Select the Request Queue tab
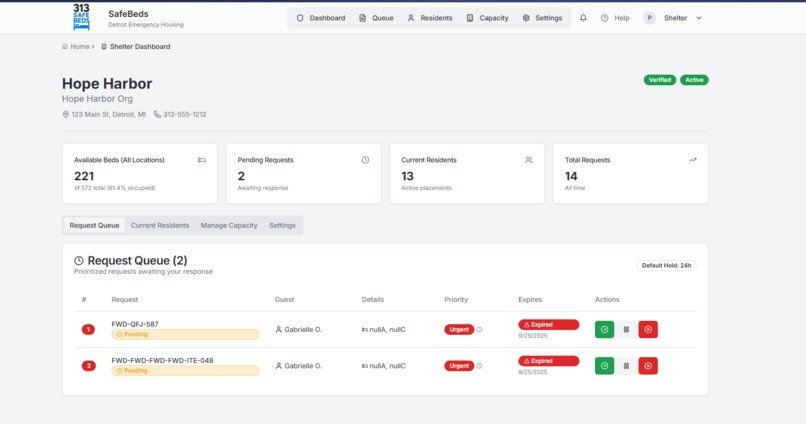Image resolution: width=806 pixels, height=424 pixels. point(94,225)
